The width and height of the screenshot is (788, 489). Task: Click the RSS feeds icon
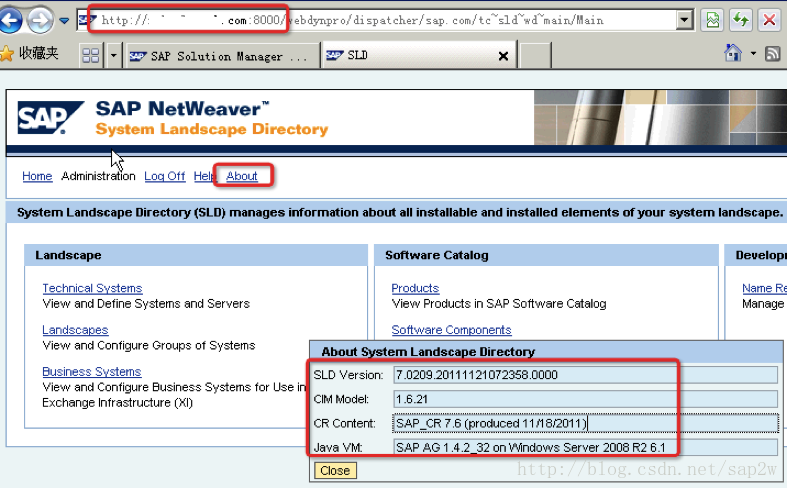coord(772,54)
